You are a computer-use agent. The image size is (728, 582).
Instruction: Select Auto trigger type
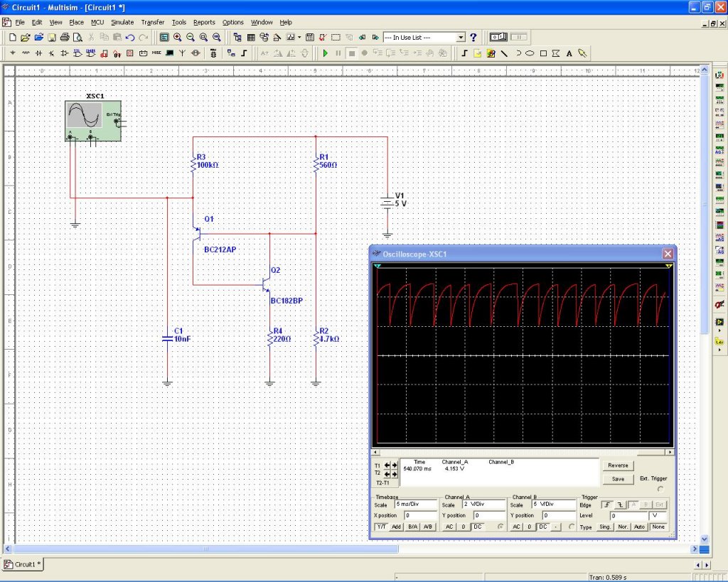coord(639,527)
